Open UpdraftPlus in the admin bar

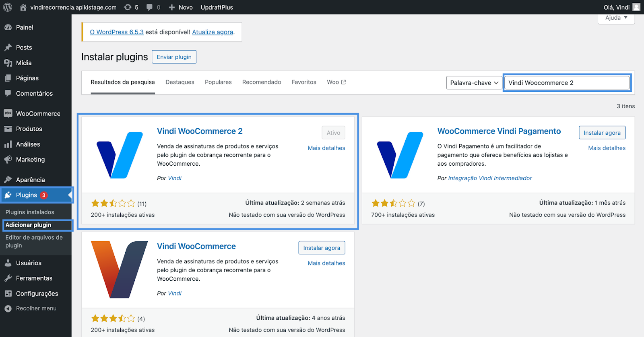click(217, 7)
